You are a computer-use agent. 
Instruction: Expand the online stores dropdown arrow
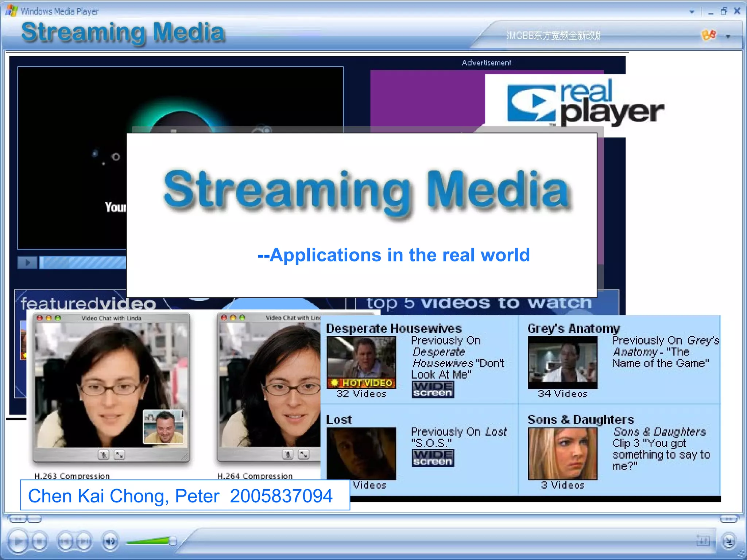click(x=728, y=36)
